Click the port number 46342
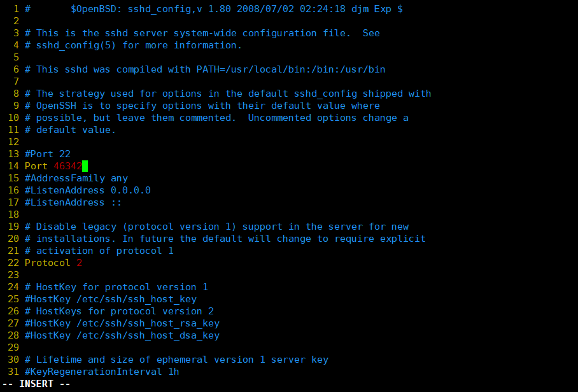The height and width of the screenshot is (392, 578). 67,166
